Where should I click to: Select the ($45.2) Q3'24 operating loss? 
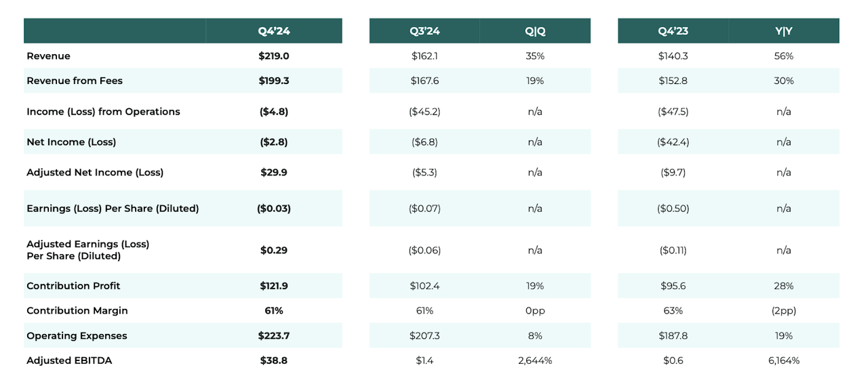pos(425,112)
